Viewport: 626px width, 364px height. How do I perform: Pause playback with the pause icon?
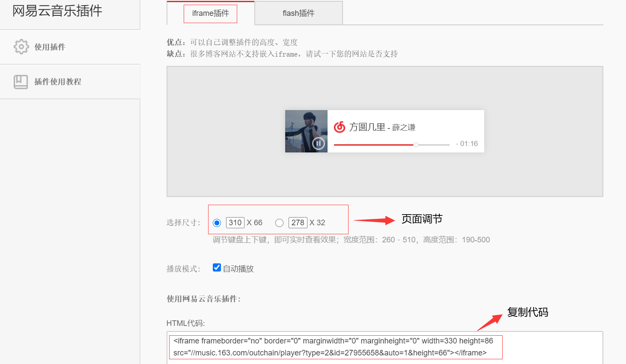click(318, 144)
